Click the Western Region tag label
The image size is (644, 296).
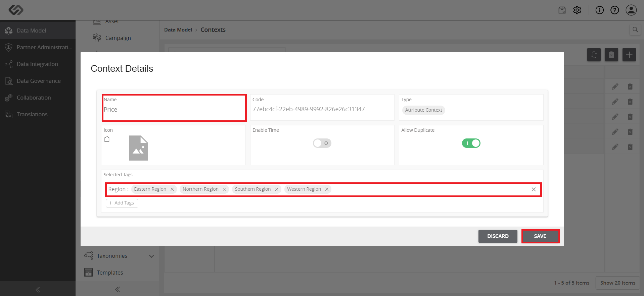click(304, 189)
